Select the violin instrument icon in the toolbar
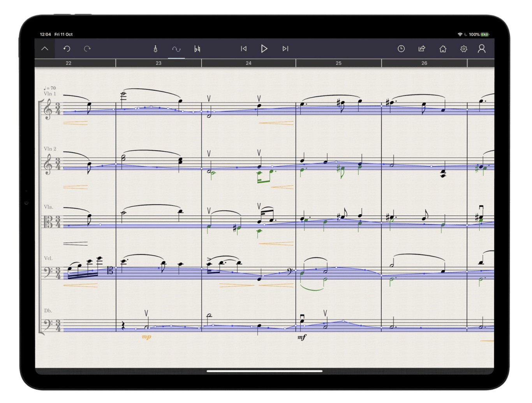The width and height of the screenshot is (532, 403). 155,48
